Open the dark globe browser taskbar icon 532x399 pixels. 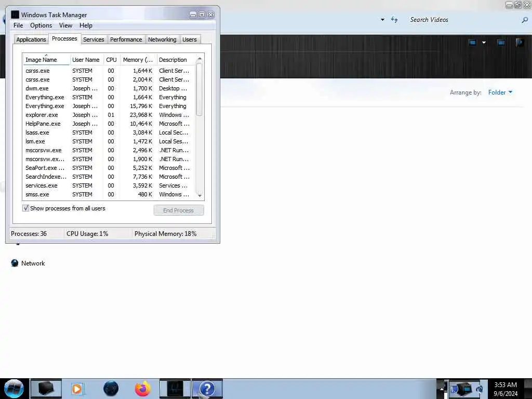tap(111, 389)
